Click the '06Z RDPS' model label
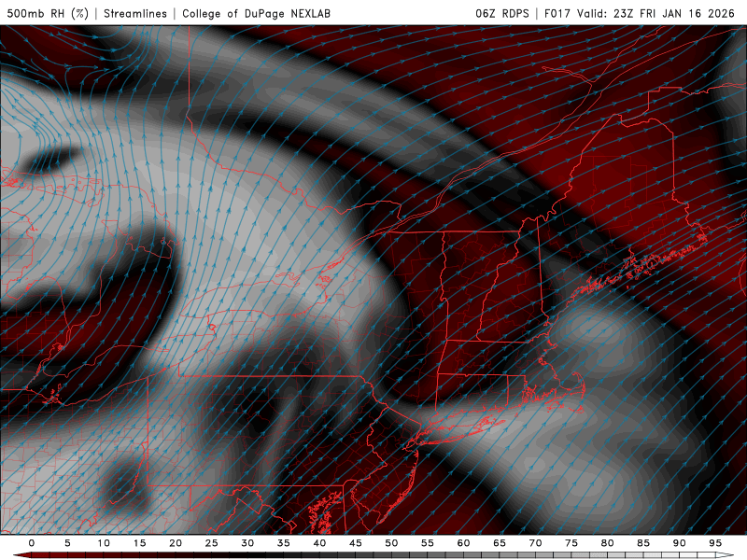The image size is (747, 560). (501, 13)
